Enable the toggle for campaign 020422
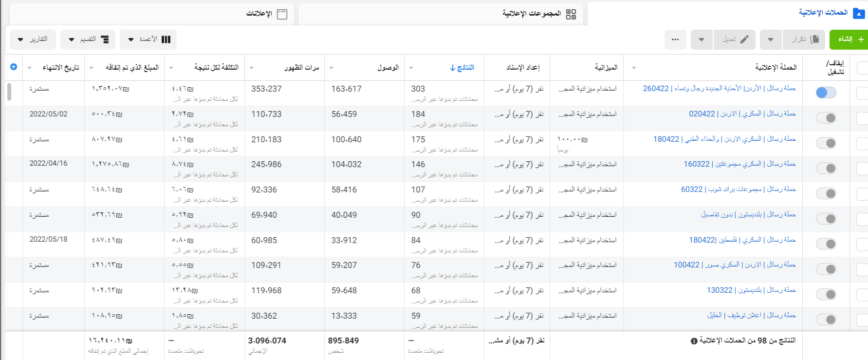The image size is (868, 360). 826,118
